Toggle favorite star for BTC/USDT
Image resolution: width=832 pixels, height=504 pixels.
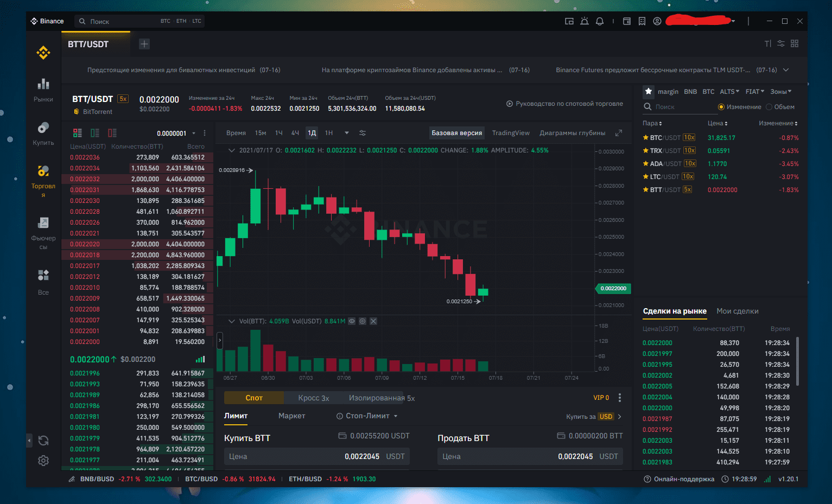[646, 138]
